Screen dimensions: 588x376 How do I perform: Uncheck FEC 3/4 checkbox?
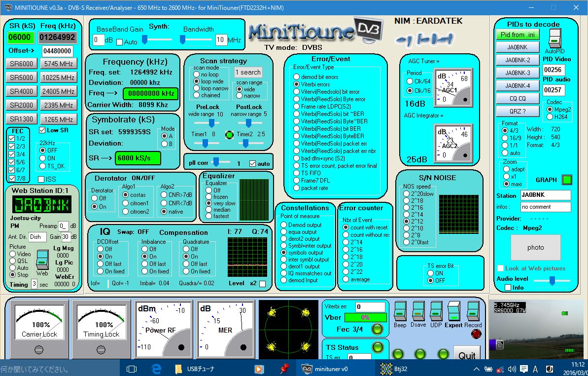click(x=11, y=154)
